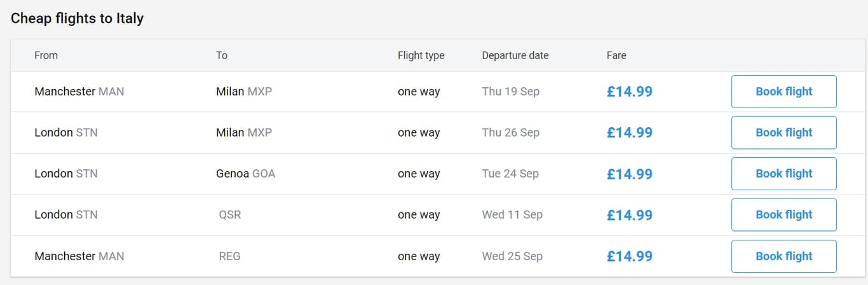Book the Manchester to REG flight

[x=783, y=256]
